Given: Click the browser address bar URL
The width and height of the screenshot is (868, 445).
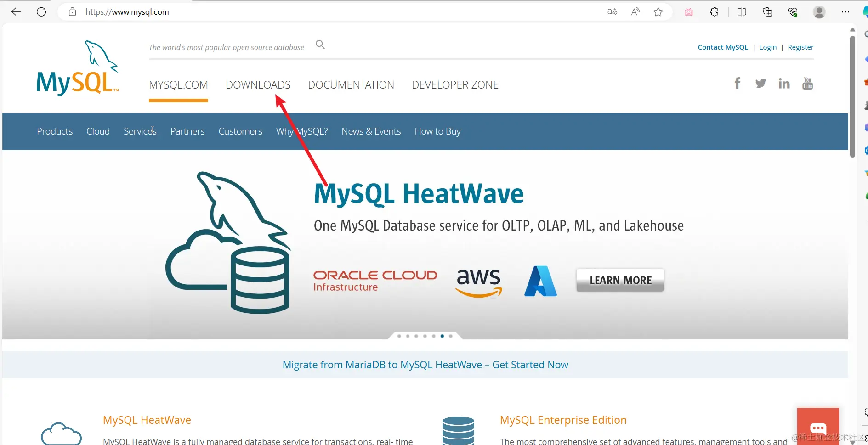Looking at the screenshot, I should tap(127, 12).
